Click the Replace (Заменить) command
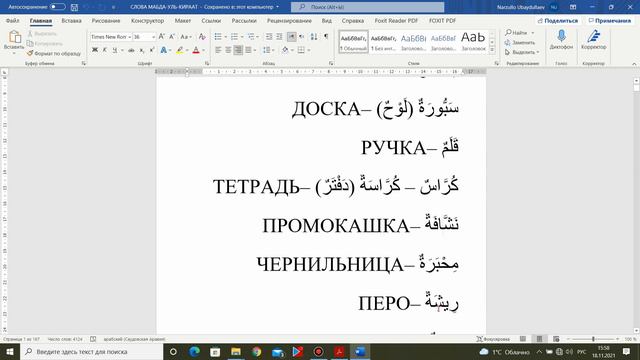The height and width of the screenshot is (360, 640). [x=520, y=42]
